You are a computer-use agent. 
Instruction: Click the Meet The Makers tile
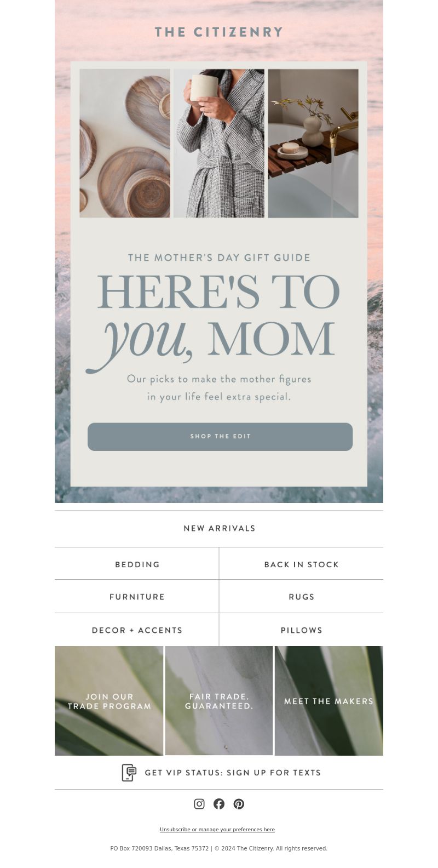pos(329,701)
